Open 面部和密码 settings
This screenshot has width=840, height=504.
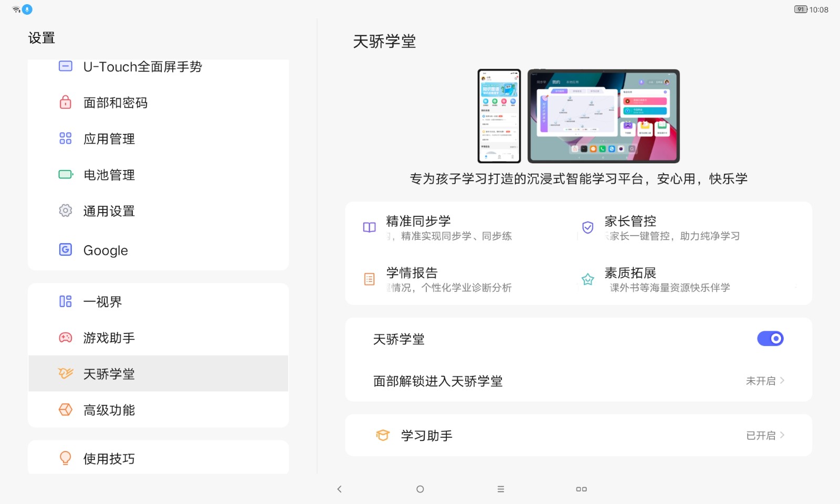pyautogui.click(x=158, y=102)
